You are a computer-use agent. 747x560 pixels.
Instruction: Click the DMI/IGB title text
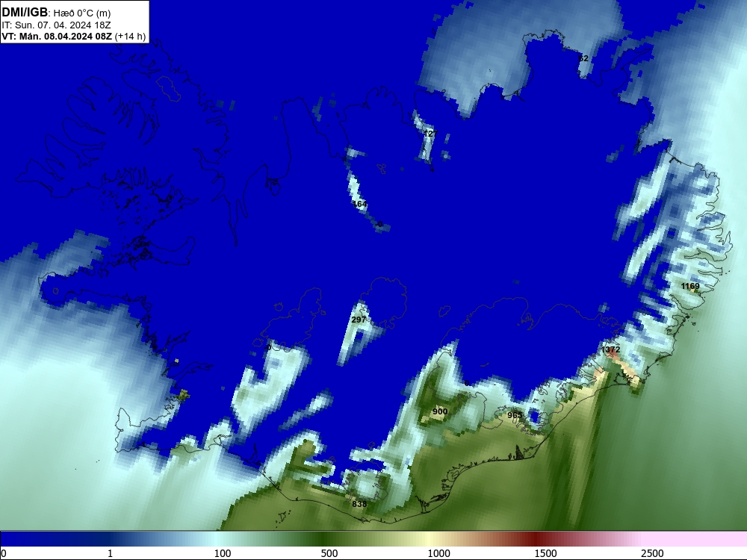pyautogui.click(x=25, y=13)
